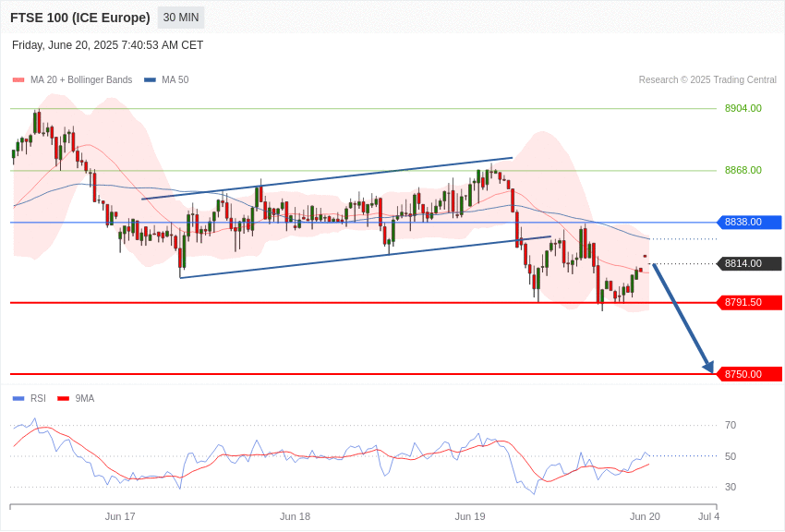This screenshot has height=532, width=785.
Task: Click the MA 50 blue legend swatch
Action: tap(150, 80)
